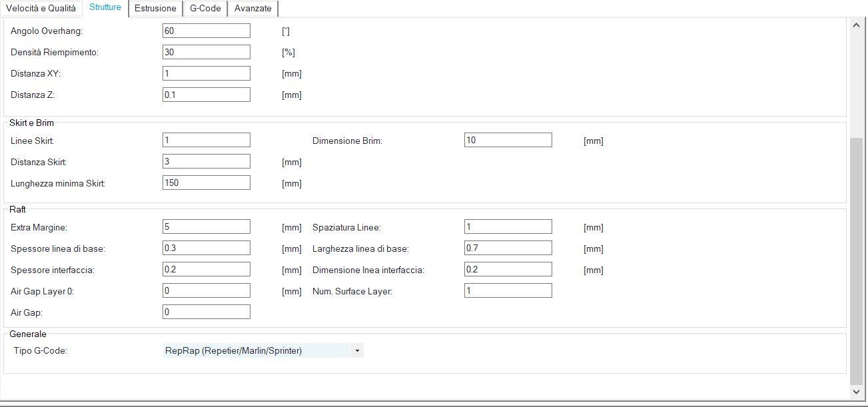Click the Spessore linea di base field
This screenshot has height=407, width=868.
[x=207, y=248]
